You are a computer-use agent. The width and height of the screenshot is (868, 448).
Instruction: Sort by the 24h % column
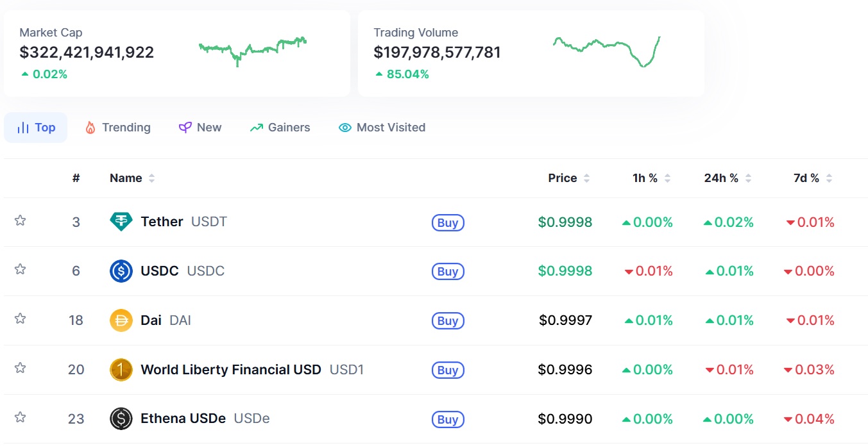pyautogui.click(x=728, y=178)
